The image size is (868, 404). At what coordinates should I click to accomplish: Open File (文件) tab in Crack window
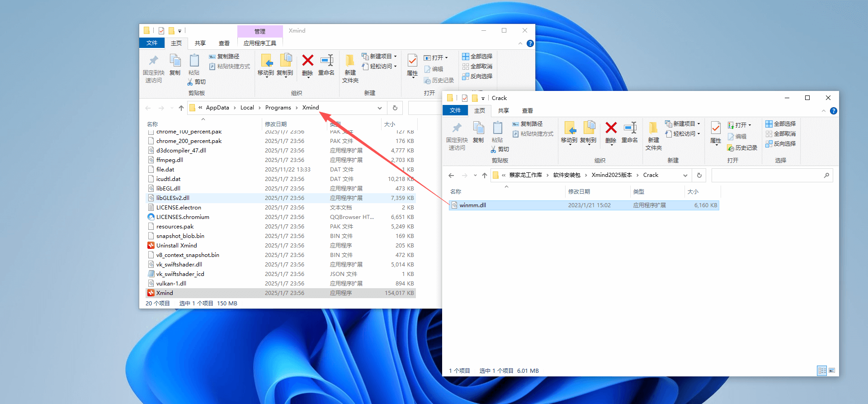tap(455, 110)
